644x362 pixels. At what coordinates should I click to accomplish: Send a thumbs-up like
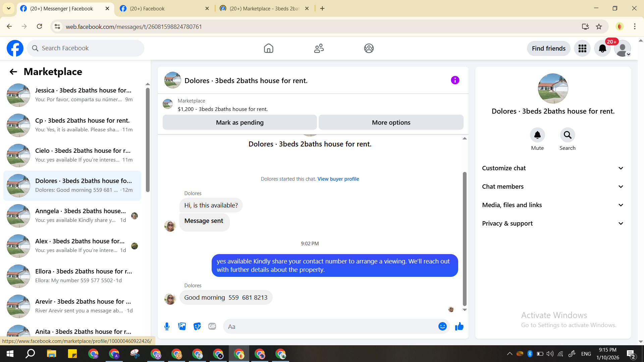click(459, 326)
